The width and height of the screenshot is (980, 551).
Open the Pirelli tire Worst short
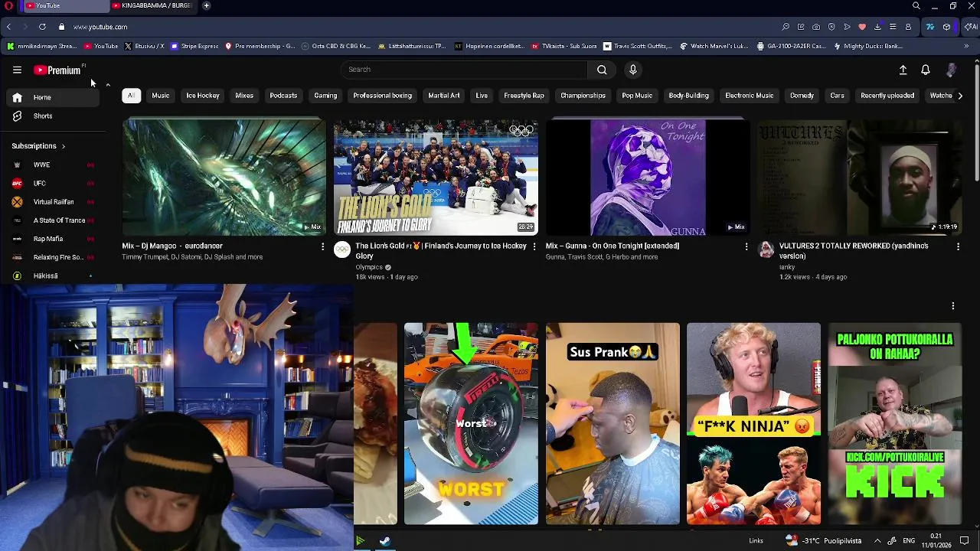(x=471, y=423)
